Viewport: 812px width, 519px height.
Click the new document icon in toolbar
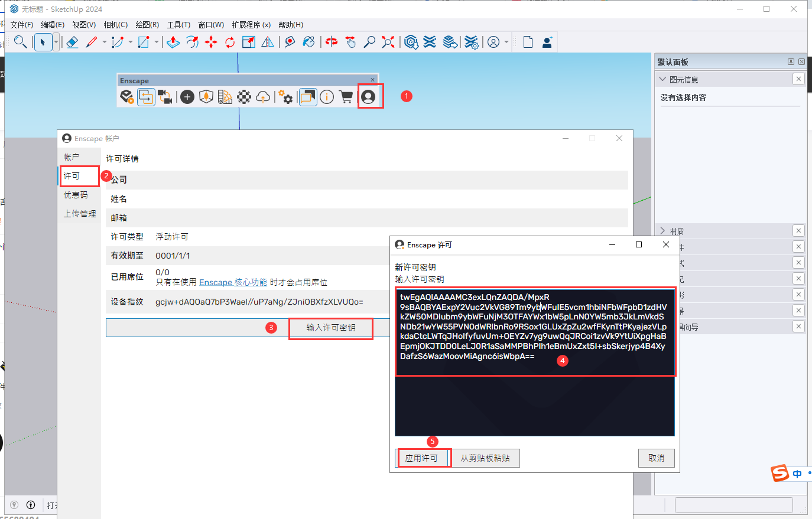[x=528, y=42]
